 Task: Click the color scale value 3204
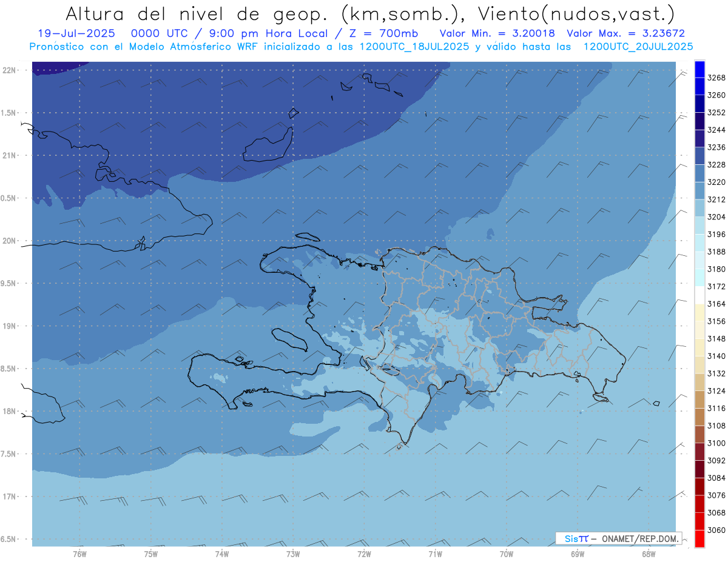(716, 216)
